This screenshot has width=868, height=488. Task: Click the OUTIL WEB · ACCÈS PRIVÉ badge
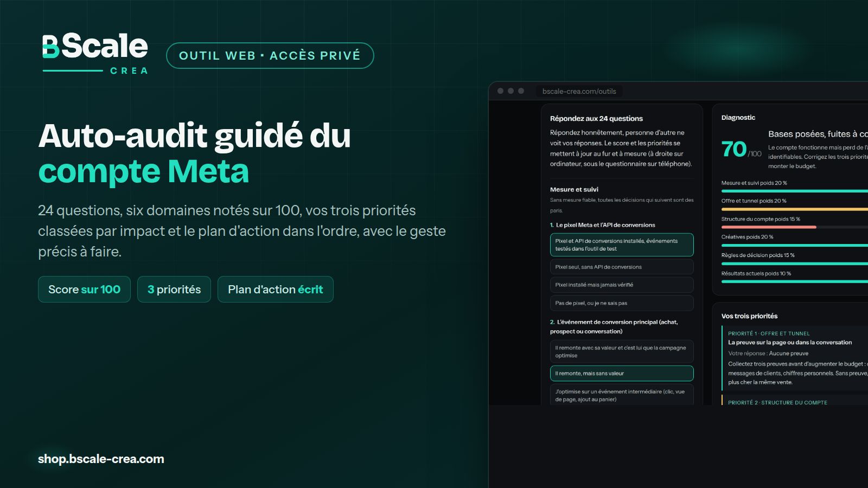270,55
